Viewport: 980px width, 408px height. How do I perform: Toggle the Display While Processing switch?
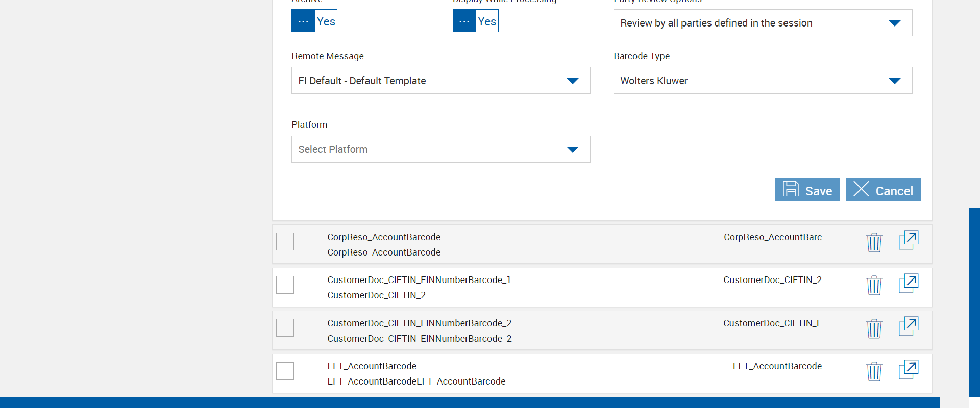click(475, 21)
